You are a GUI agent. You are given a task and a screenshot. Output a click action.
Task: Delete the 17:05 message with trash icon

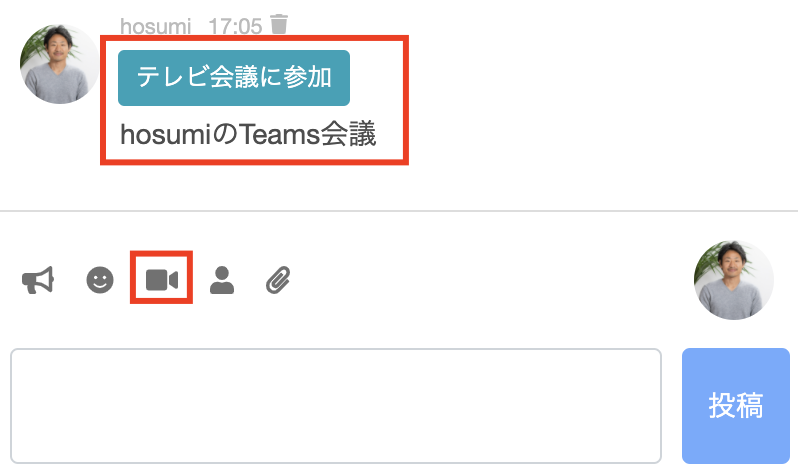[x=279, y=24]
